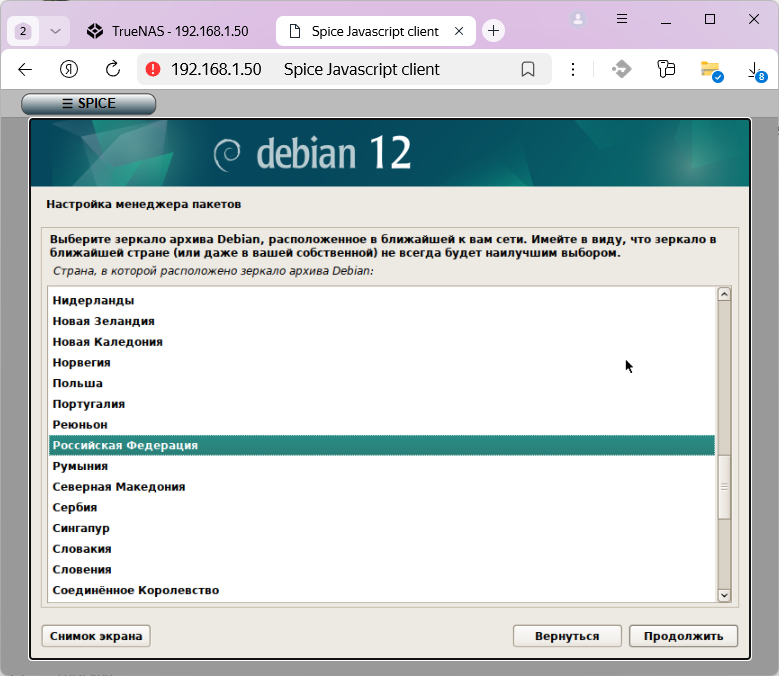Choose Польша as mirror country
Image resolution: width=779 pixels, height=676 pixels.
tap(382, 383)
